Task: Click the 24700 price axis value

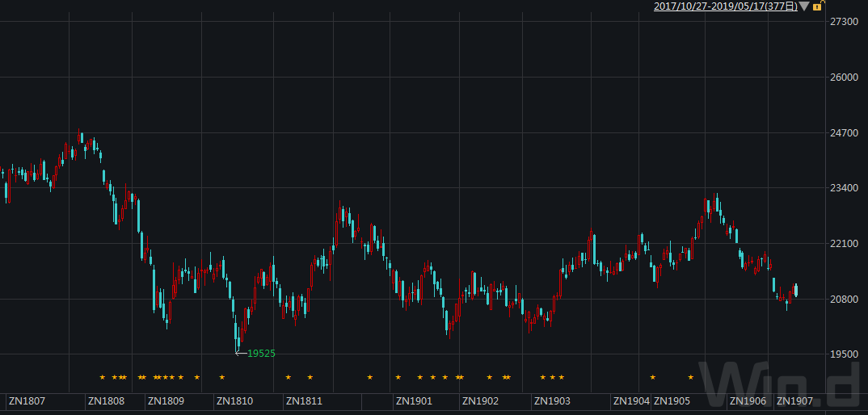Action: click(844, 132)
